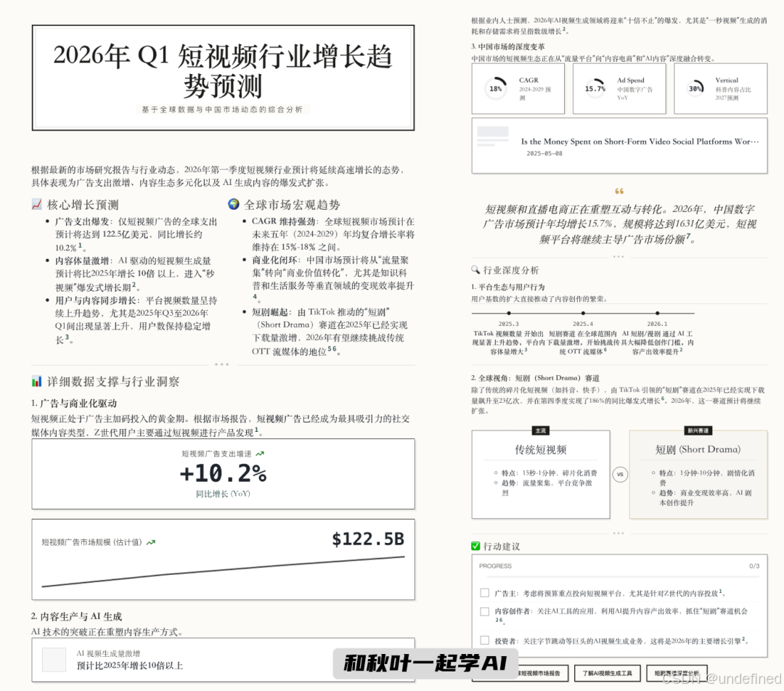Click the 和秋叶一起学AI banner
Viewport: 784px width, 691px height.
(x=426, y=663)
